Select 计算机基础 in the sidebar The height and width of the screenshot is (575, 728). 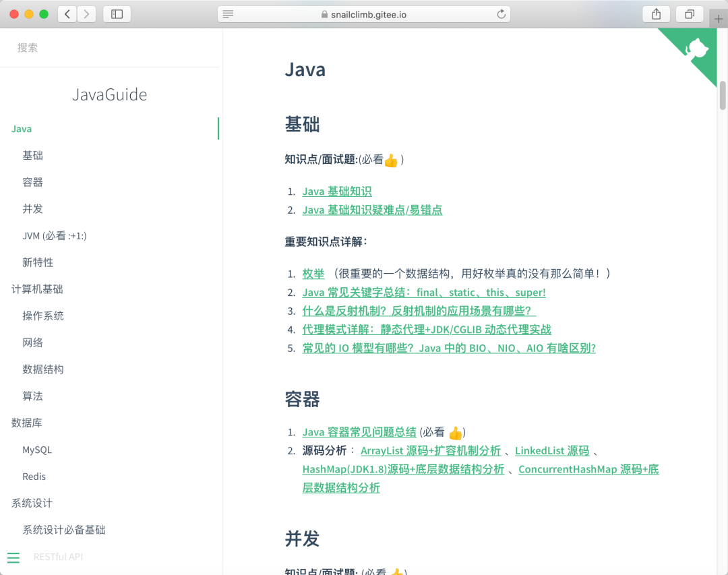(x=37, y=289)
